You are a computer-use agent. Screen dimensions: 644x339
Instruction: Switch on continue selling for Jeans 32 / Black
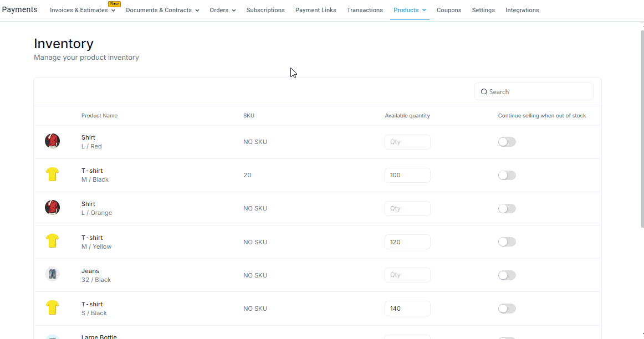507,275
